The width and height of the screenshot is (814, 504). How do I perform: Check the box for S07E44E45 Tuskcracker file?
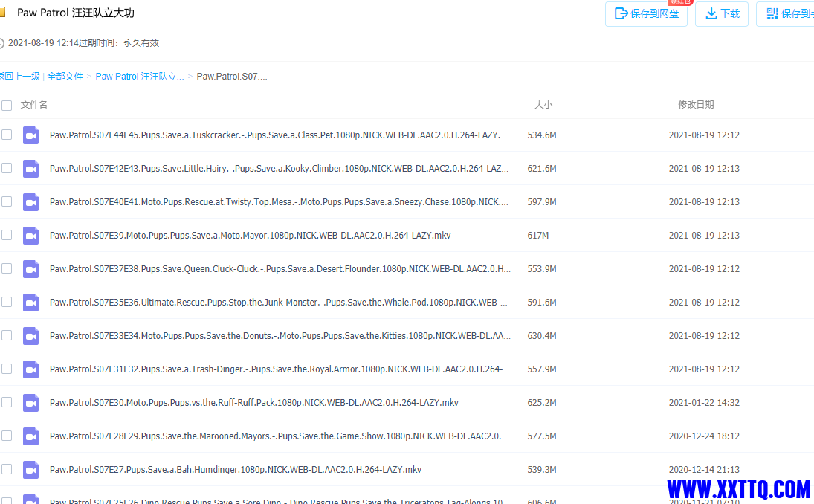7,135
